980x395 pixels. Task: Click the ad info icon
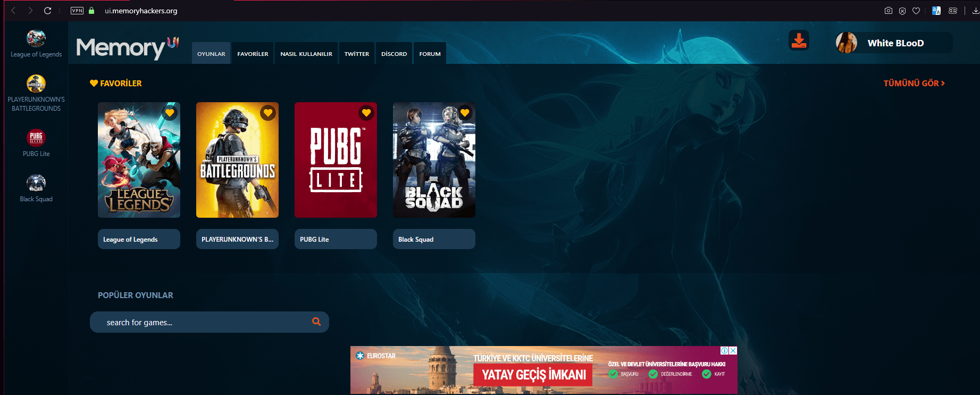click(x=724, y=350)
